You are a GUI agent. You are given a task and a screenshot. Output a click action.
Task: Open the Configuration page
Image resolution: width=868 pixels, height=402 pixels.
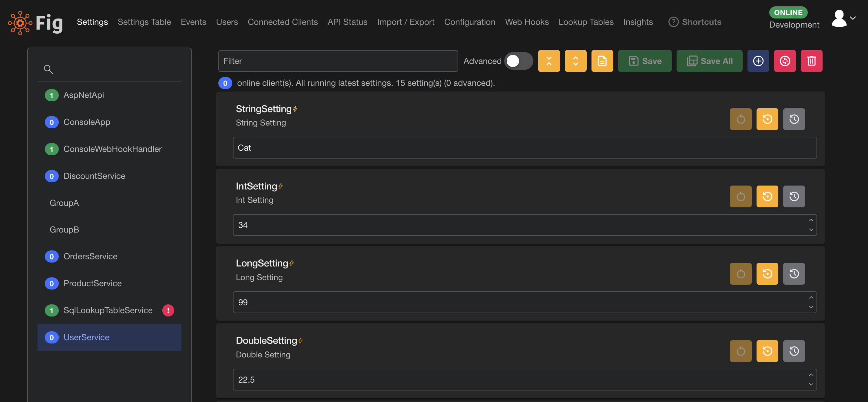point(470,22)
